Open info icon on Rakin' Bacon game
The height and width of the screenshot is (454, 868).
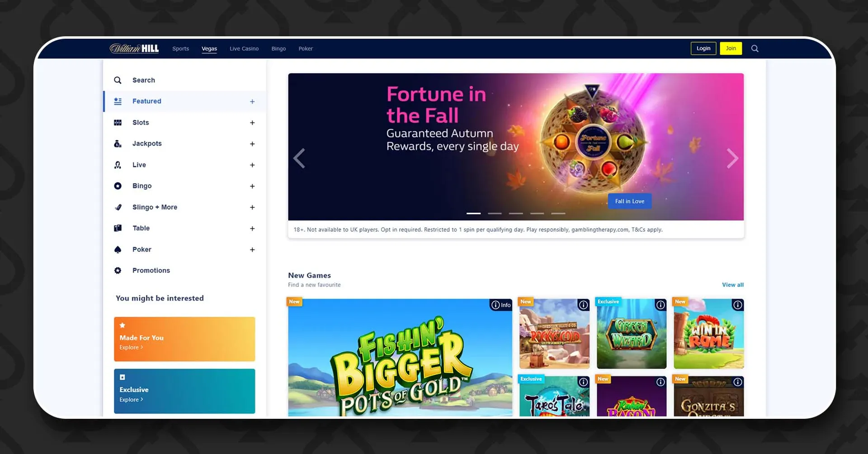pyautogui.click(x=660, y=382)
